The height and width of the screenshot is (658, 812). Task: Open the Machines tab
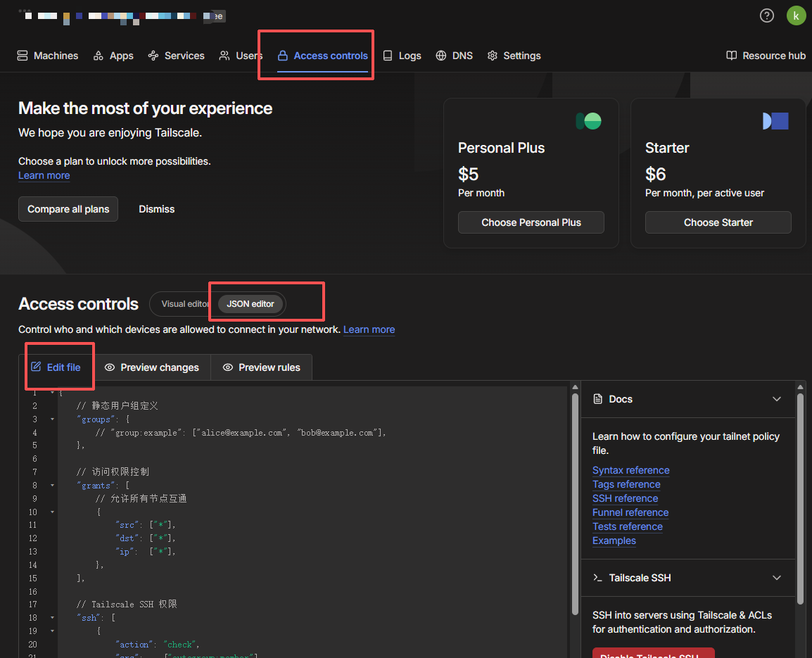click(48, 56)
